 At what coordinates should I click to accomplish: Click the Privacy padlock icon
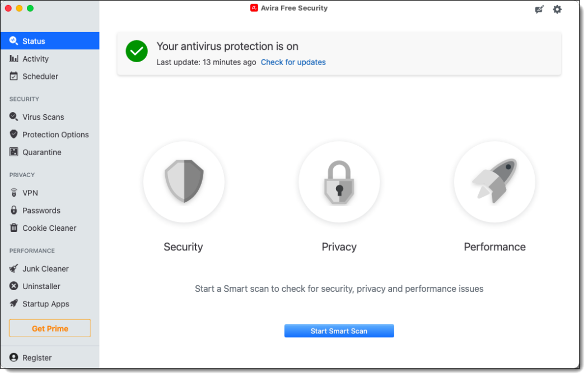tap(339, 181)
